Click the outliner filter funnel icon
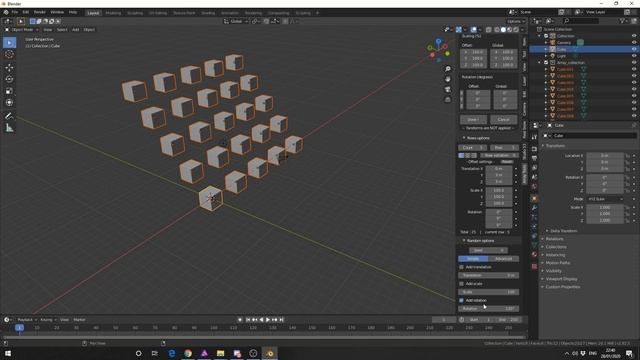 pos(622,20)
